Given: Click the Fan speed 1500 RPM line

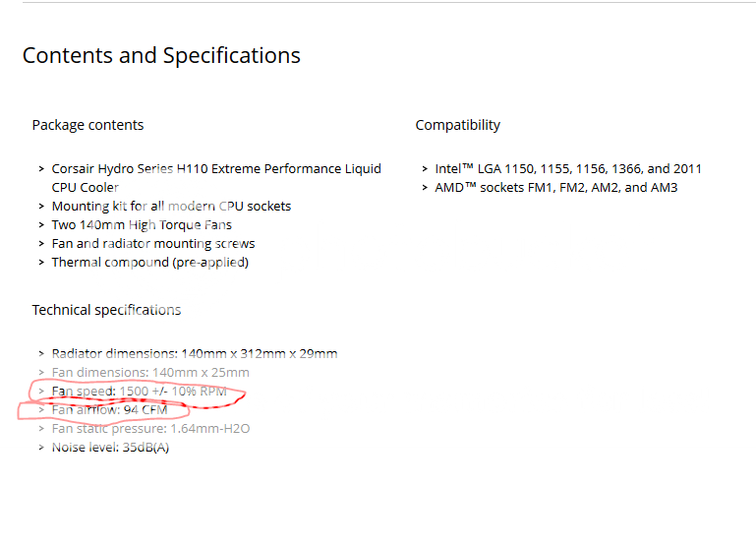Looking at the screenshot, I should 139,392.
